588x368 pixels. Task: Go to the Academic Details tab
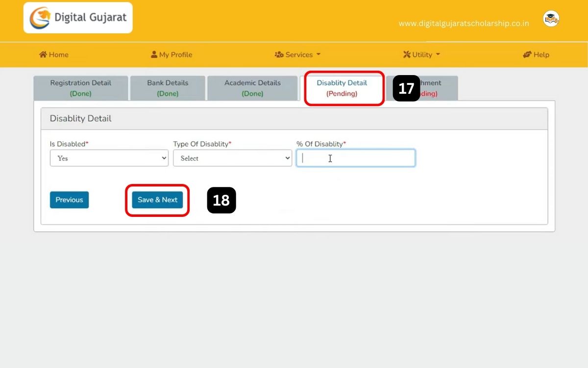pos(252,88)
